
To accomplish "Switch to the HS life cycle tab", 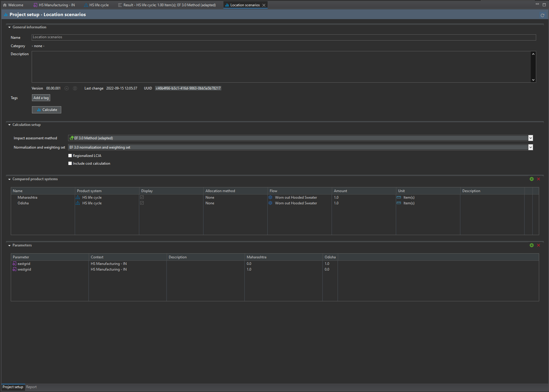I will point(96,5).
